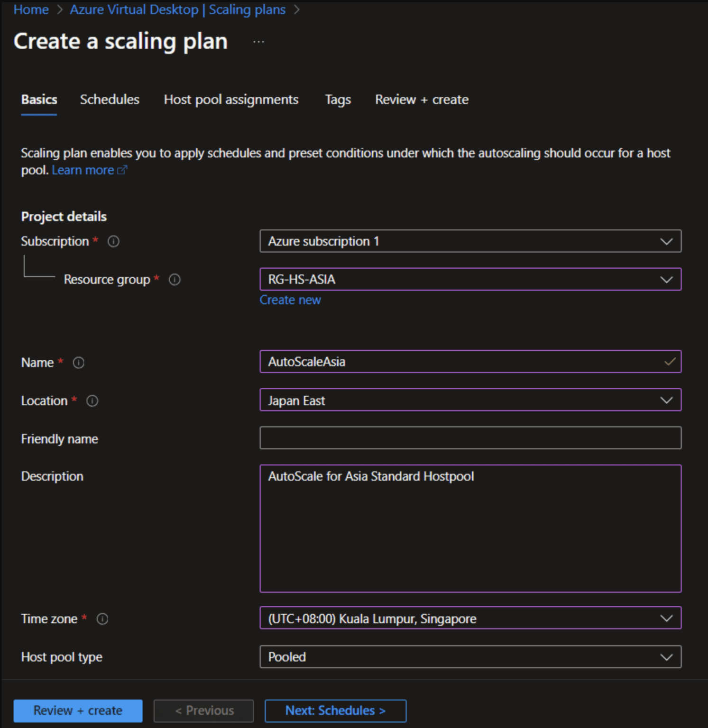The height and width of the screenshot is (728, 708).
Task: Expand the Resource group dropdown
Action: point(667,280)
